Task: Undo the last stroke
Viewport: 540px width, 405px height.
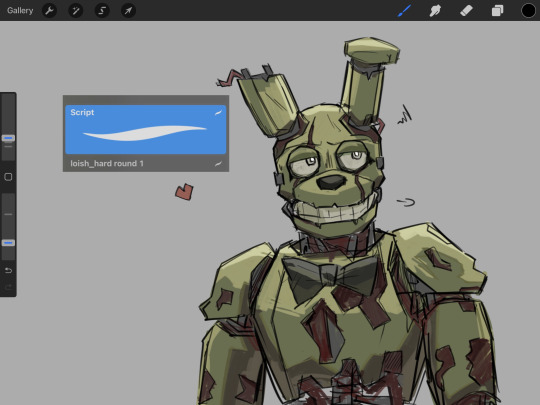Action: tap(8, 270)
